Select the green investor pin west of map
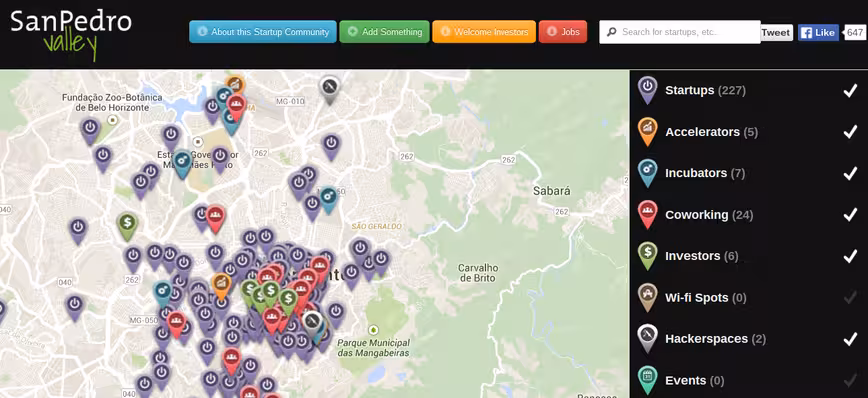This screenshot has width=868, height=398. (x=127, y=226)
